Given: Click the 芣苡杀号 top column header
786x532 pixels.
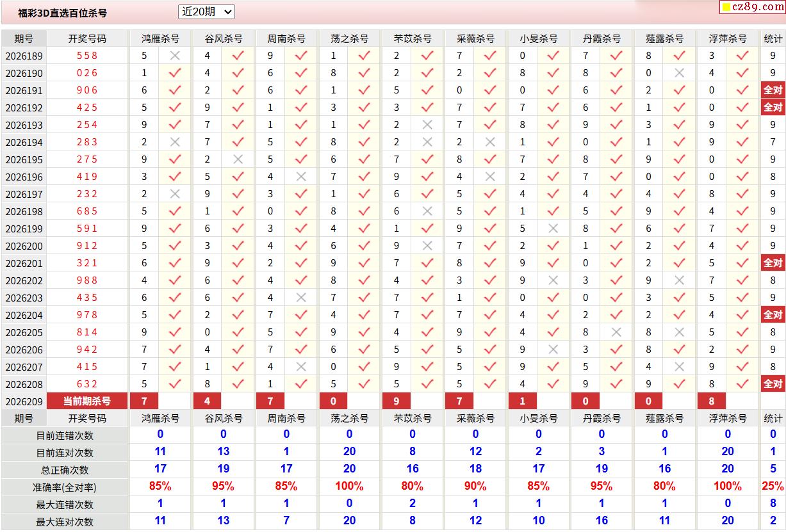Looking at the screenshot, I should click(413, 38).
